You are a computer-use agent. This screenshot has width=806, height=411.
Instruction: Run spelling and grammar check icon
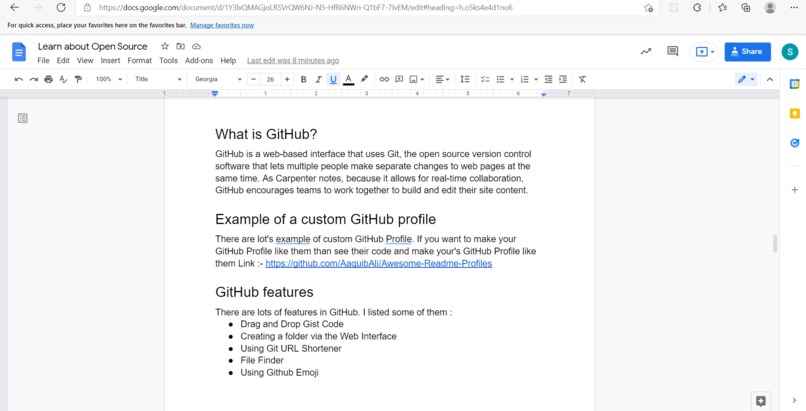pos(63,79)
